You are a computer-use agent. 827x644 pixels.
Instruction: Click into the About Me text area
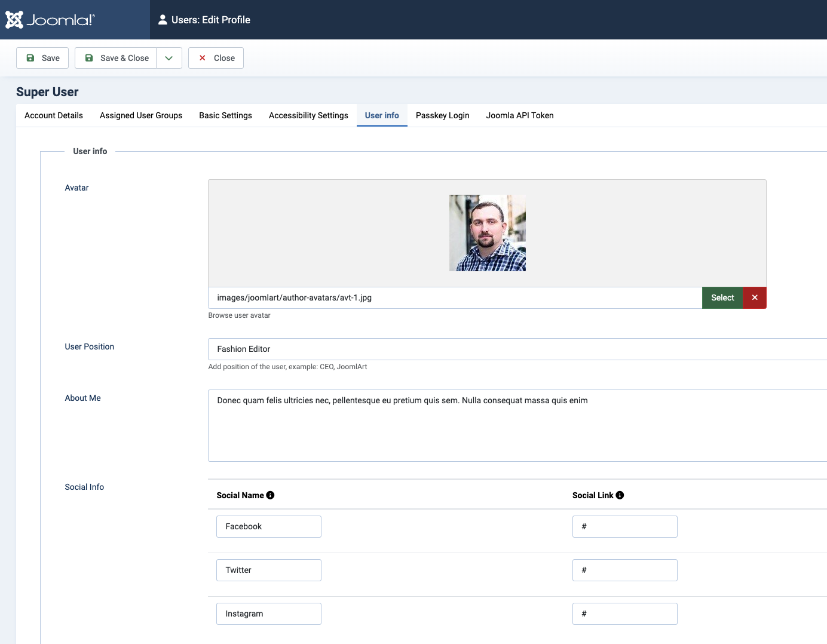coord(514,425)
